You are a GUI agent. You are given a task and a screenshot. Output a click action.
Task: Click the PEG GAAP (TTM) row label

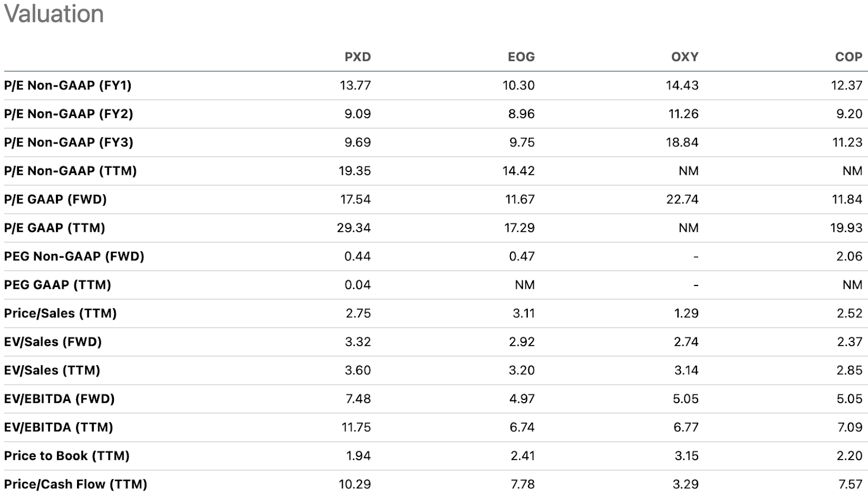coord(58,285)
